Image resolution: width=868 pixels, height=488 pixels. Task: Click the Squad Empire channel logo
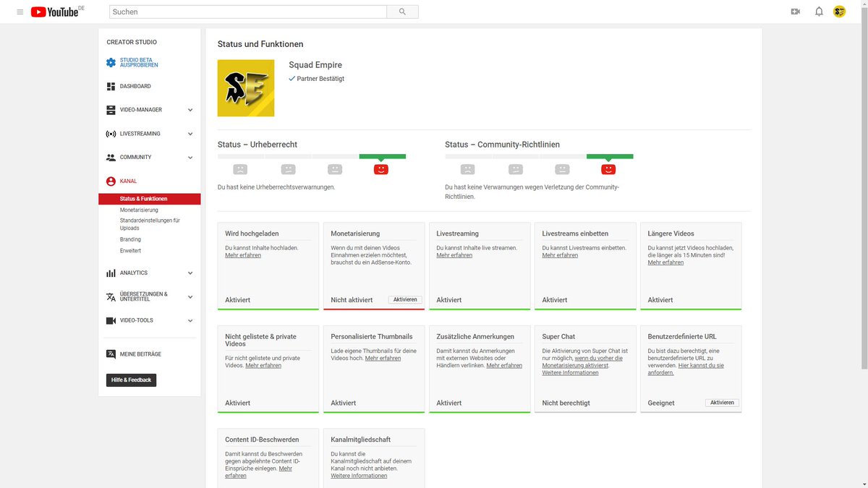[246, 88]
